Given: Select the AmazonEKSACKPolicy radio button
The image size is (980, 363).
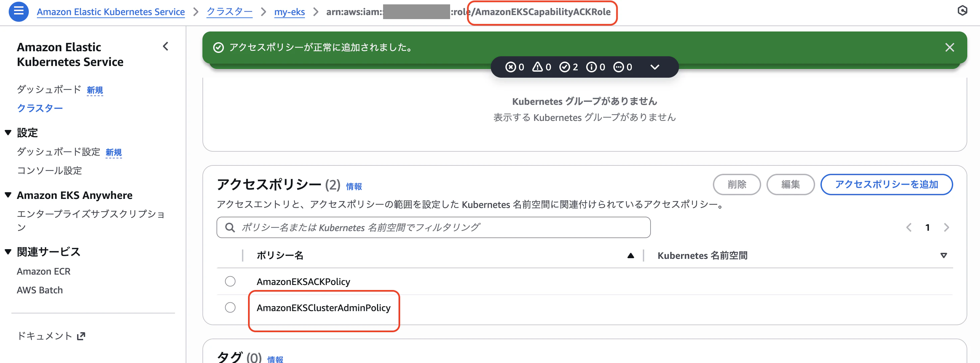Looking at the screenshot, I should (230, 282).
